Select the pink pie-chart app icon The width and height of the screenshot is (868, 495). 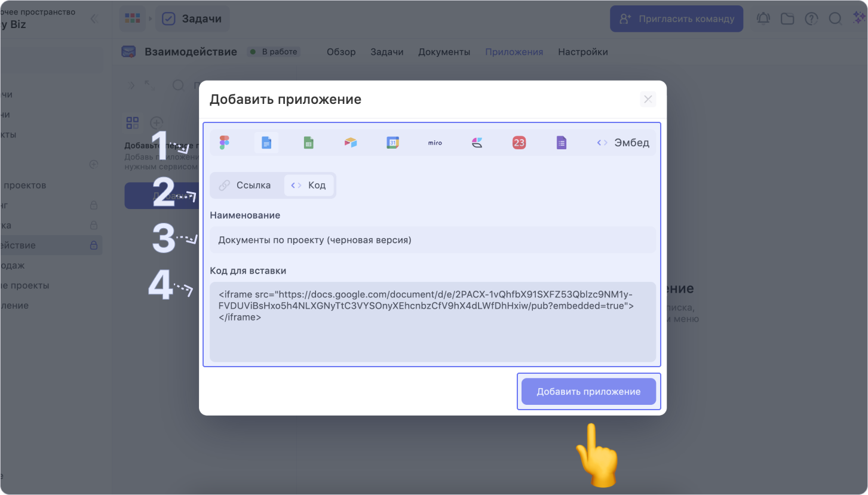point(477,143)
